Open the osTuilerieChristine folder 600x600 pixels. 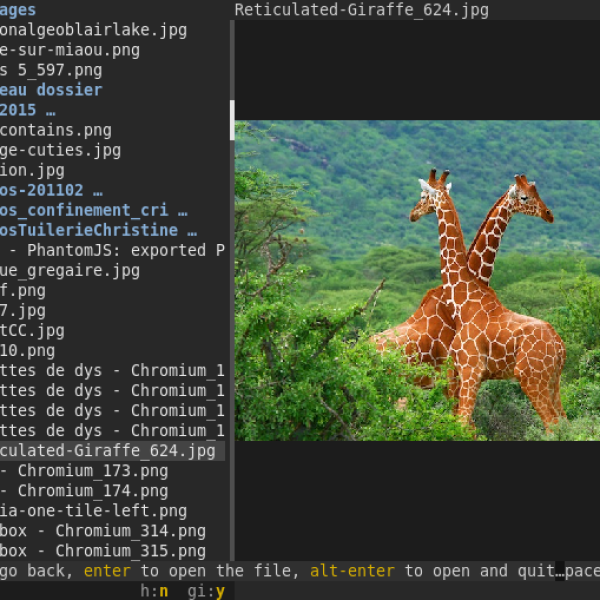tap(97, 230)
